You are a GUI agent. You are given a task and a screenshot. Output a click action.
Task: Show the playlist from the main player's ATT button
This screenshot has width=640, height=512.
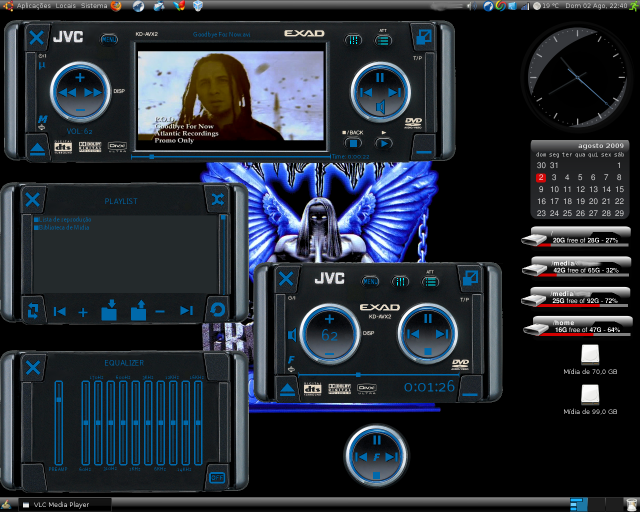point(383,40)
